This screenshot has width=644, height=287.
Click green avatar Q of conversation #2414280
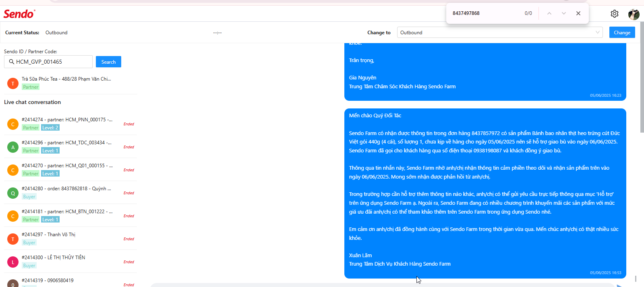point(13,193)
